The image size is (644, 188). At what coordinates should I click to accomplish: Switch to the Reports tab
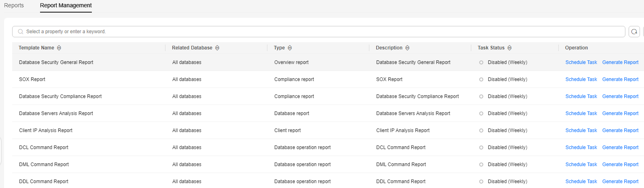coord(14,6)
